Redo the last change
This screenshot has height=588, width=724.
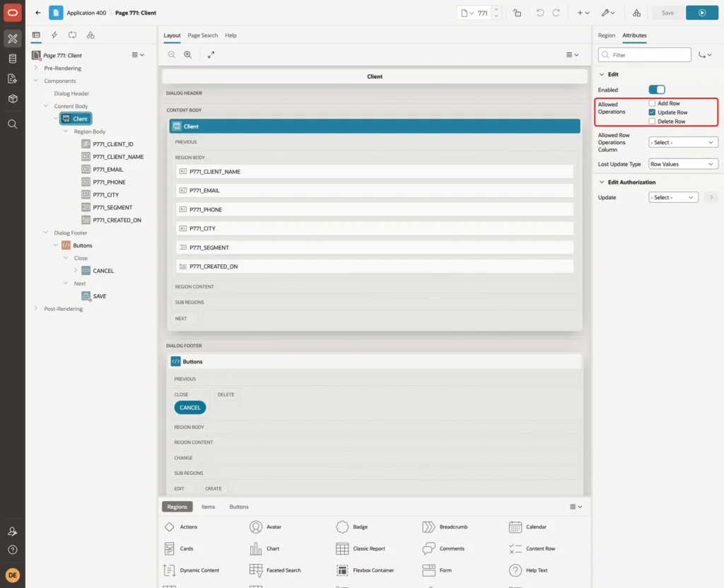(x=556, y=13)
